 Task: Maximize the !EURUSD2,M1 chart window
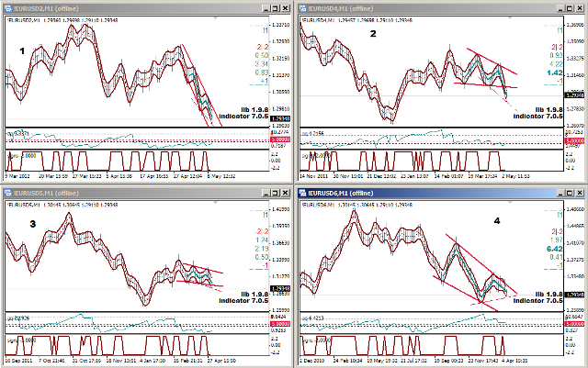click(x=276, y=8)
